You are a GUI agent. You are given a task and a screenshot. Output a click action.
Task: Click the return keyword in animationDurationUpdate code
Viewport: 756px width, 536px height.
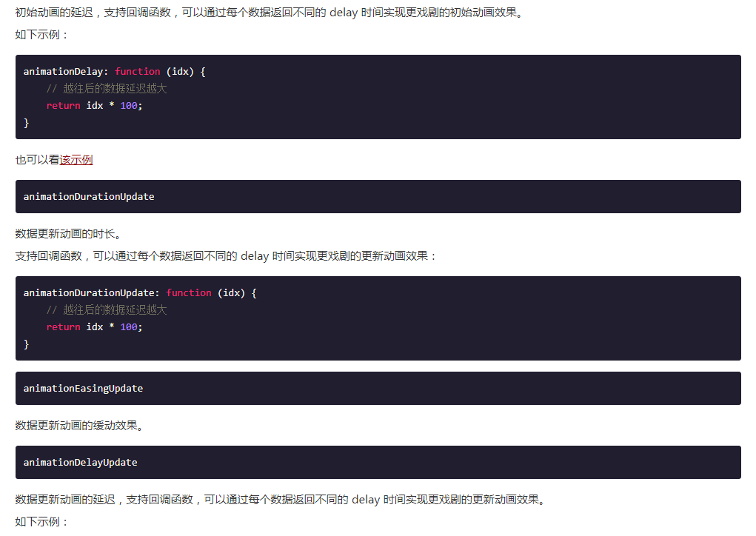(x=63, y=326)
